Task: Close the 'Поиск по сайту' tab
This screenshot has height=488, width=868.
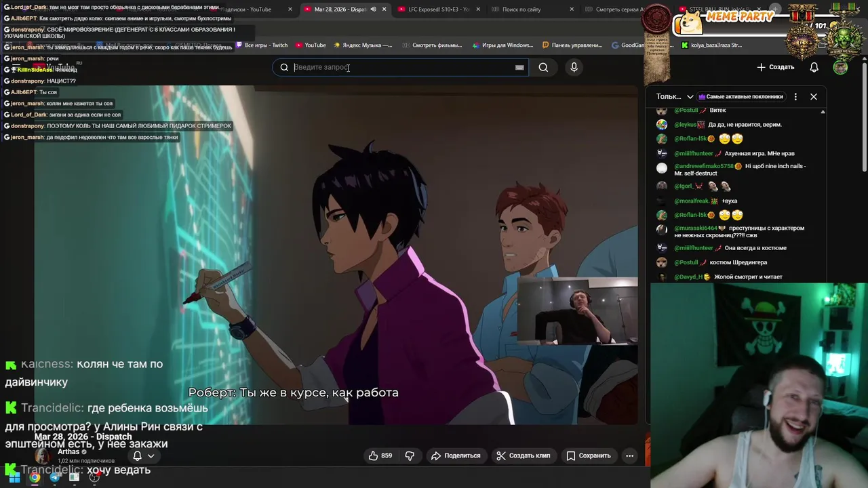Action: pyautogui.click(x=572, y=9)
